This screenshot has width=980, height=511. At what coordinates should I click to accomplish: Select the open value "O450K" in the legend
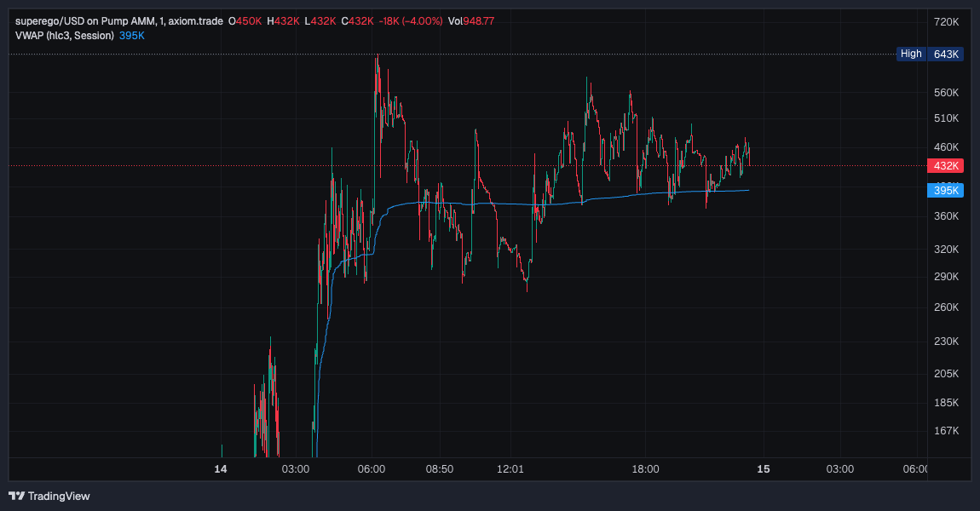click(245, 21)
